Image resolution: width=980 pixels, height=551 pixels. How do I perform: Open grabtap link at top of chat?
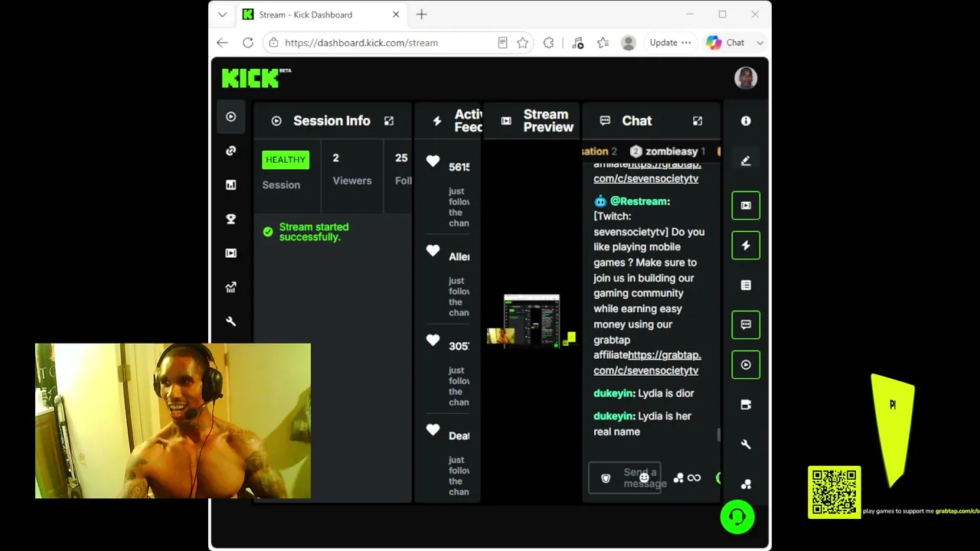(x=647, y=171)
